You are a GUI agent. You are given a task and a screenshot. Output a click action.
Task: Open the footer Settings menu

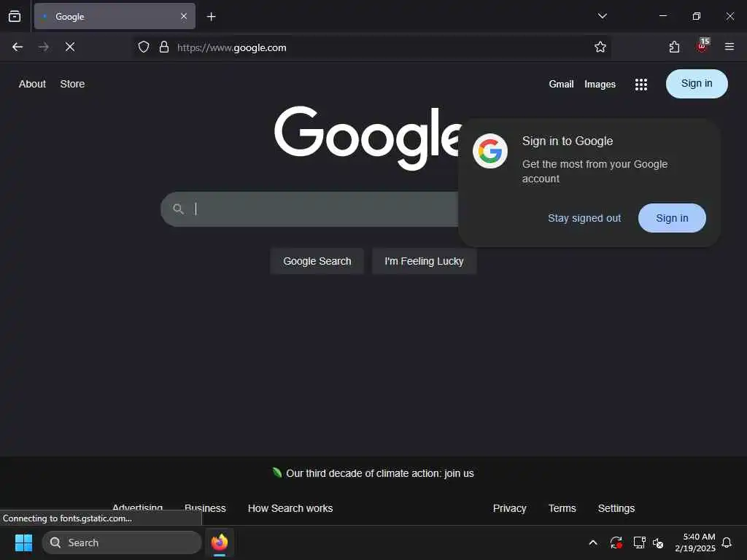[x=616, y=508]
